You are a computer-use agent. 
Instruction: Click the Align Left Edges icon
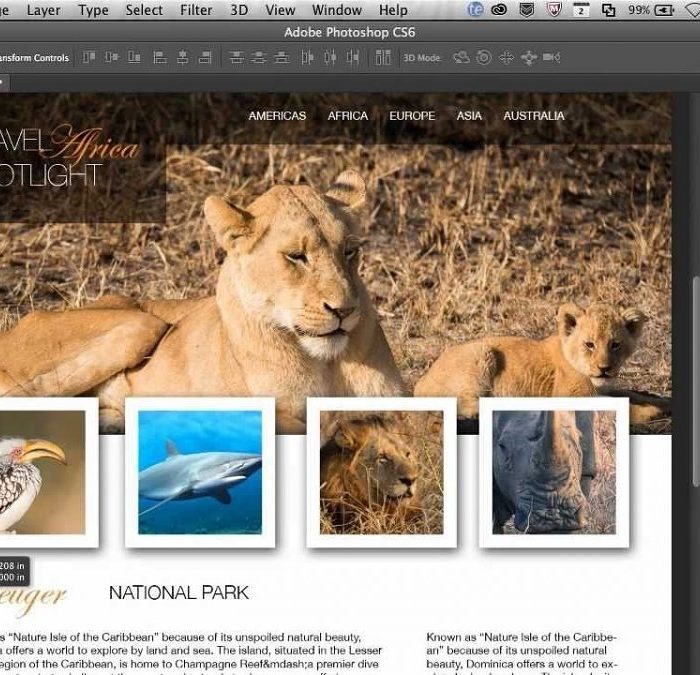pos(160,58)
